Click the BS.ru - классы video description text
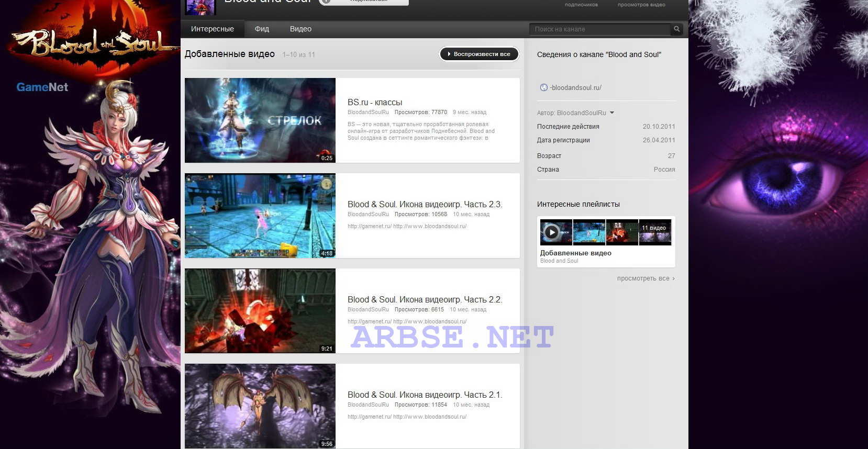Screen dimensions: 868x449 click(x=421, y=131)
